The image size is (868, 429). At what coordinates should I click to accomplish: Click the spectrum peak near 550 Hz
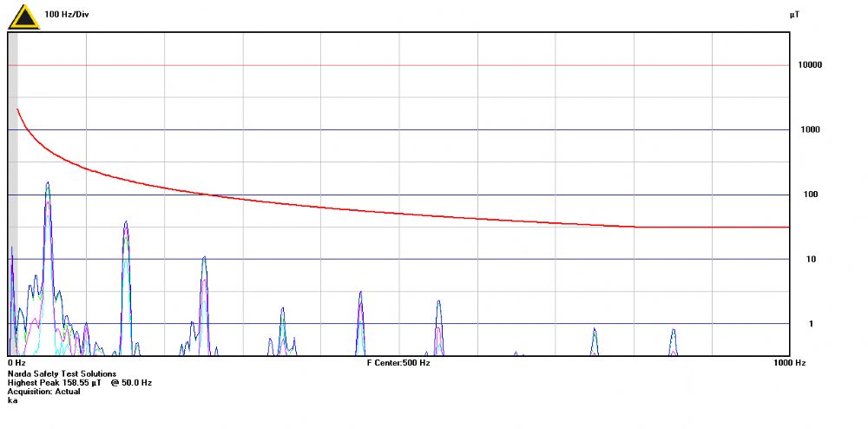pos(438,327)
